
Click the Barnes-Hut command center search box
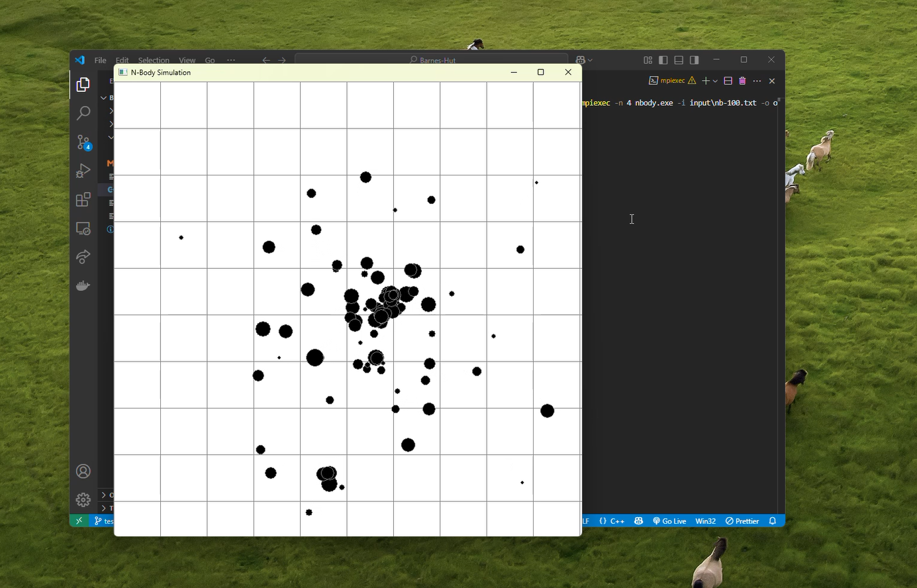431,60
